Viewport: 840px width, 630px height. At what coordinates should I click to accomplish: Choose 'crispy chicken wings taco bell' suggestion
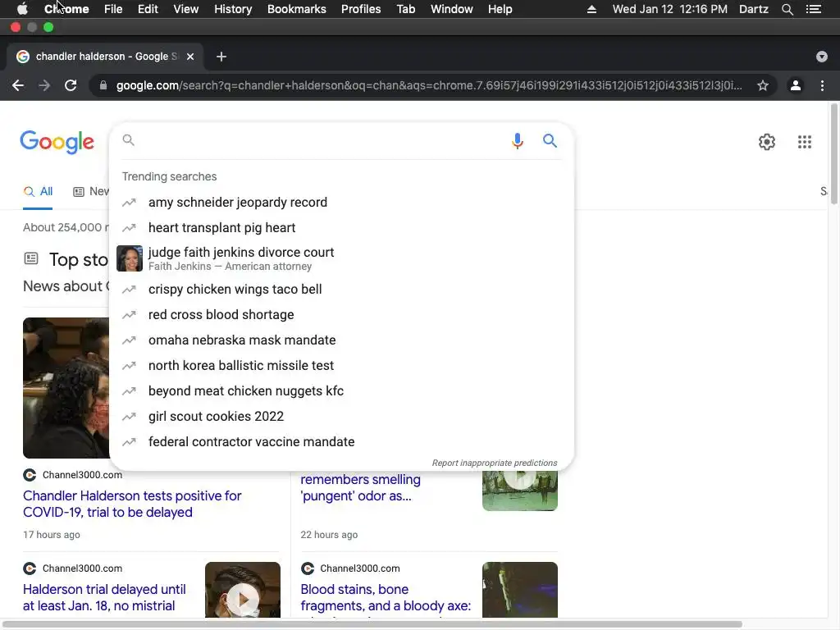coord(341,290)
